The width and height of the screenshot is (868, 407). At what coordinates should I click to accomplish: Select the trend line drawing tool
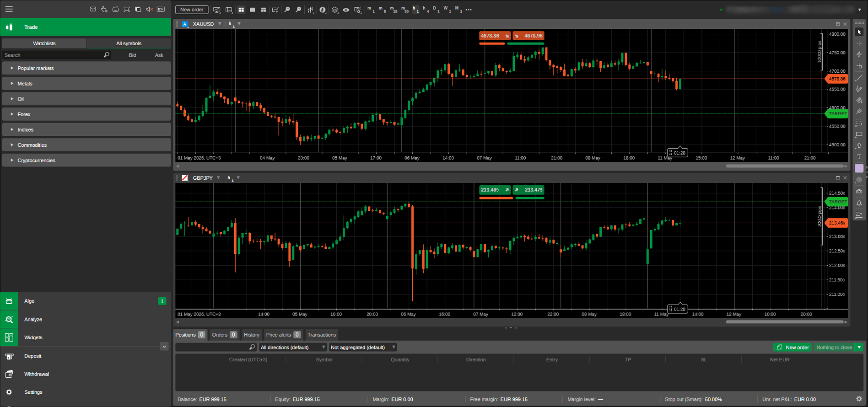click(x=859, y=78)
